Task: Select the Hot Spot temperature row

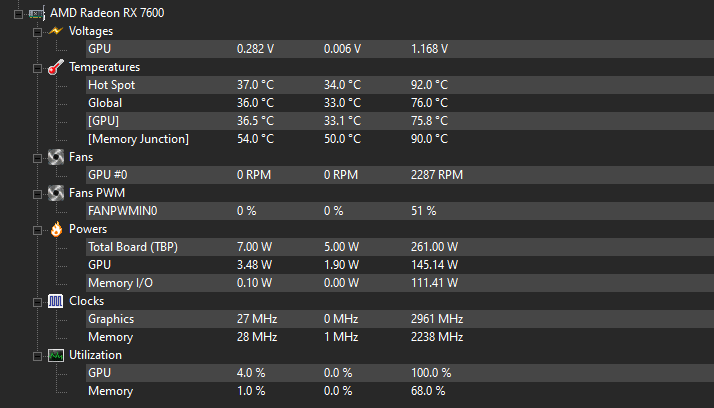Action: (111, 85)
